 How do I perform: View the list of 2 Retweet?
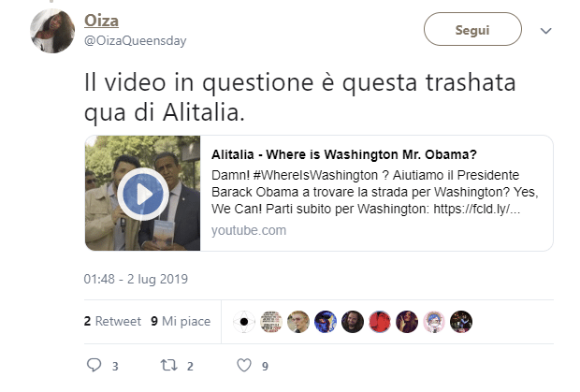112,322
